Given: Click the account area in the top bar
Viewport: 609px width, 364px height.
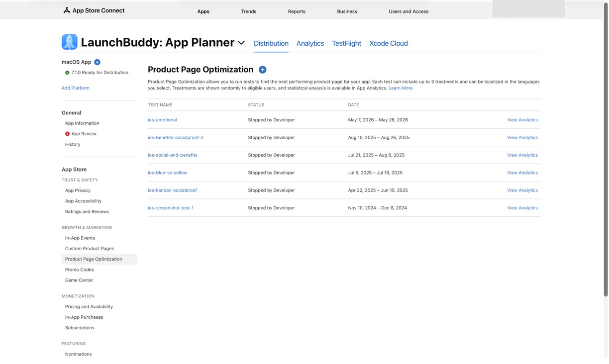Looking at the screenshot, I should pos(528,8).
